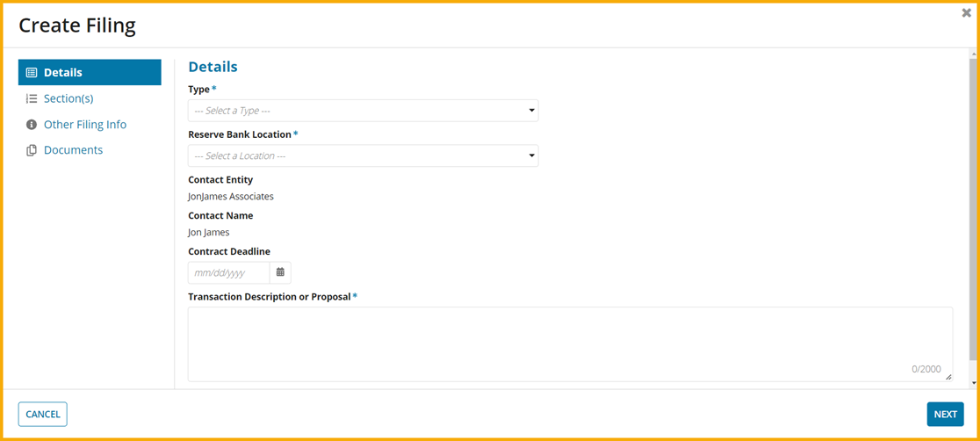This screenshot has width=980, height=441.
Task: Click the scrollbar down arrow
Action: pos(975,382)
